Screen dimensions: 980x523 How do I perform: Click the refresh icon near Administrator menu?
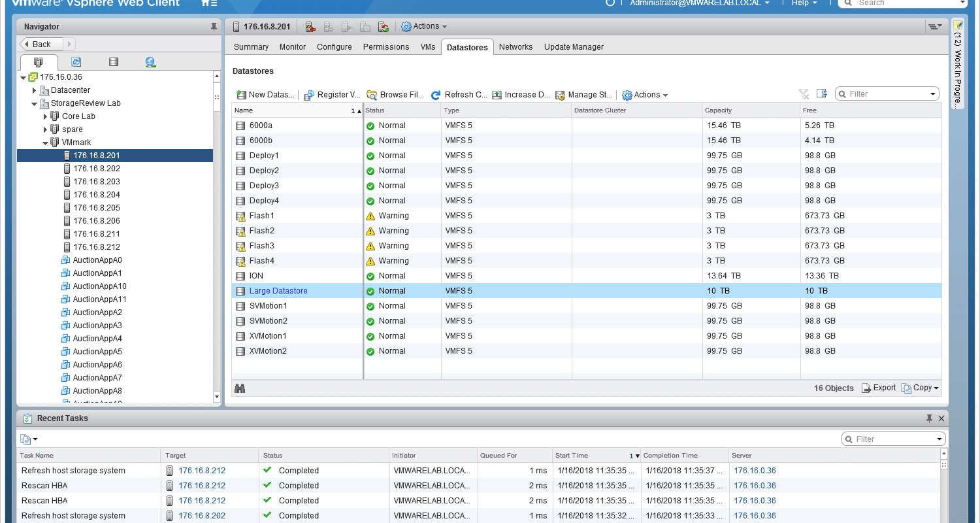pyautogui.click(x=611, y=3)
